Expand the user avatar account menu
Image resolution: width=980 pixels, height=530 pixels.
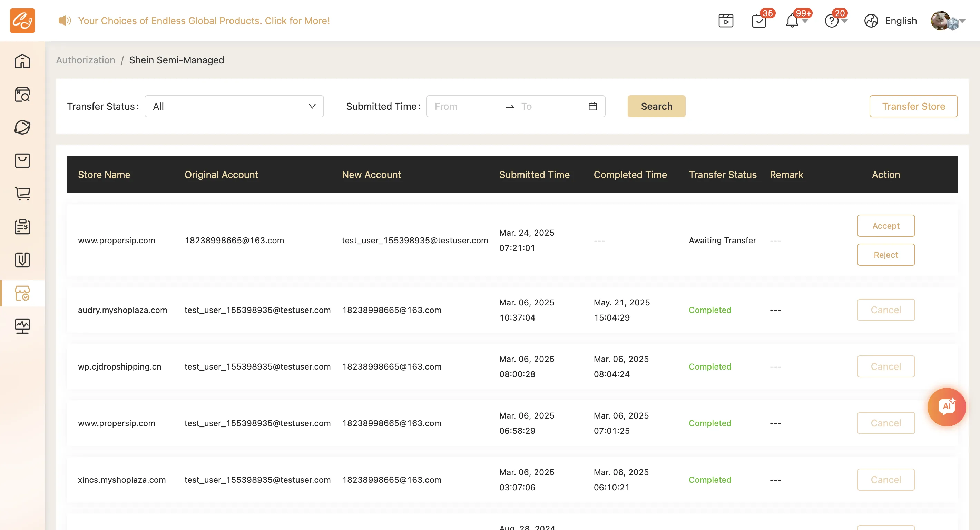click(x=947, y=21)
